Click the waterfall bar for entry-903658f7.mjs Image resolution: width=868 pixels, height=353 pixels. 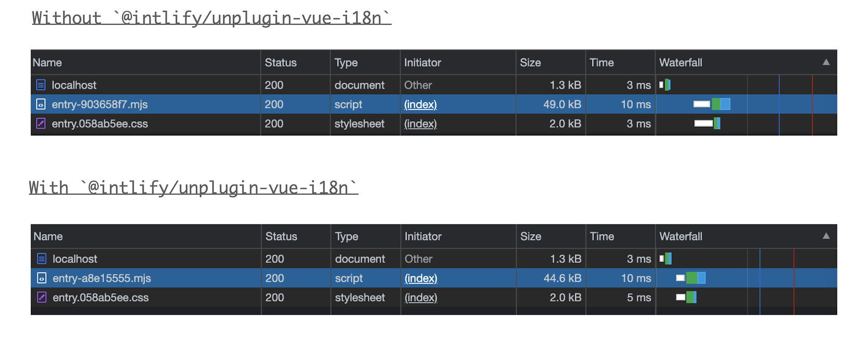[711, 104]
